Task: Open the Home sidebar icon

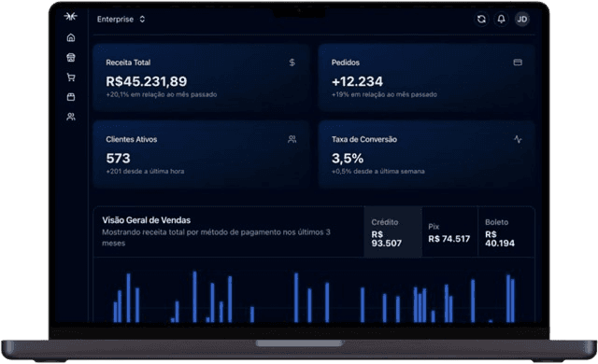Action: 71,37
